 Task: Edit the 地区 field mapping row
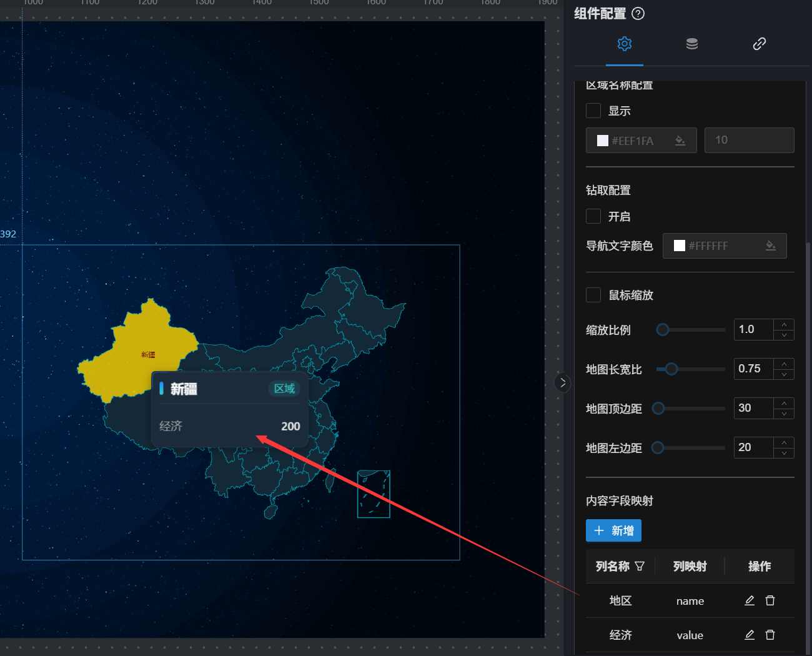(x=750, y=600)
